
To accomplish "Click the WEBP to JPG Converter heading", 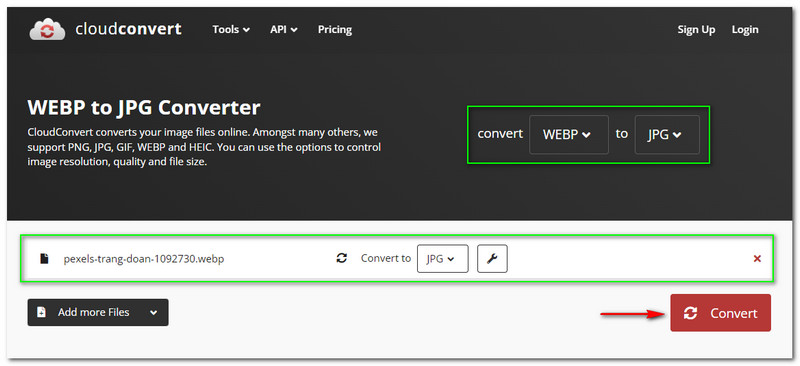I will click(144, 108).
